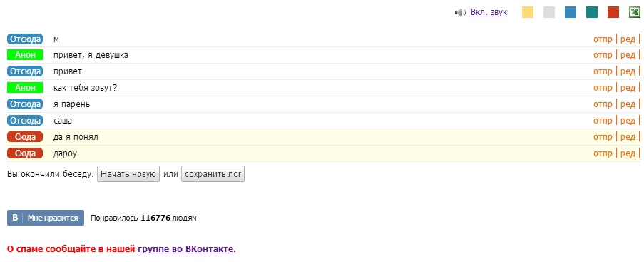Click the VK Мне нравится button
Viewport: 644px width, 262px height.
[x=46, y=218]
